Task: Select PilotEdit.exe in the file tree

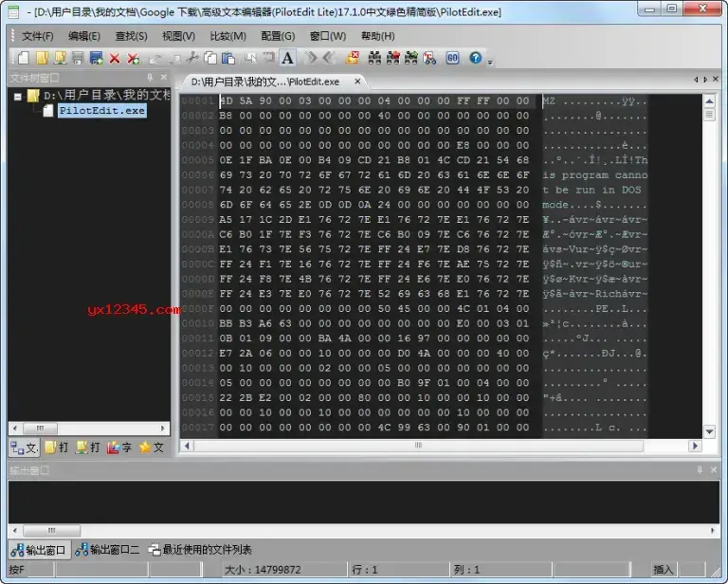Action: point(101,111)
